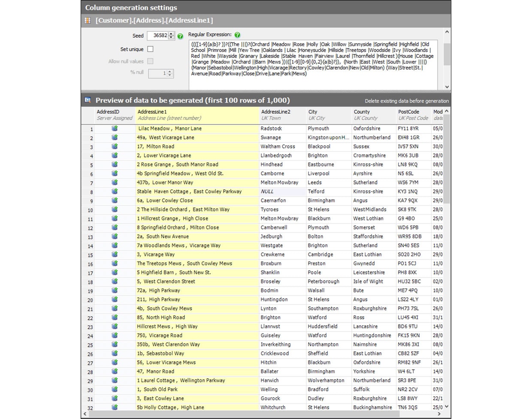Click the County cell 'Huntingdonshire'
Screen dimensions: 532x419
click(x=374, y=335)
